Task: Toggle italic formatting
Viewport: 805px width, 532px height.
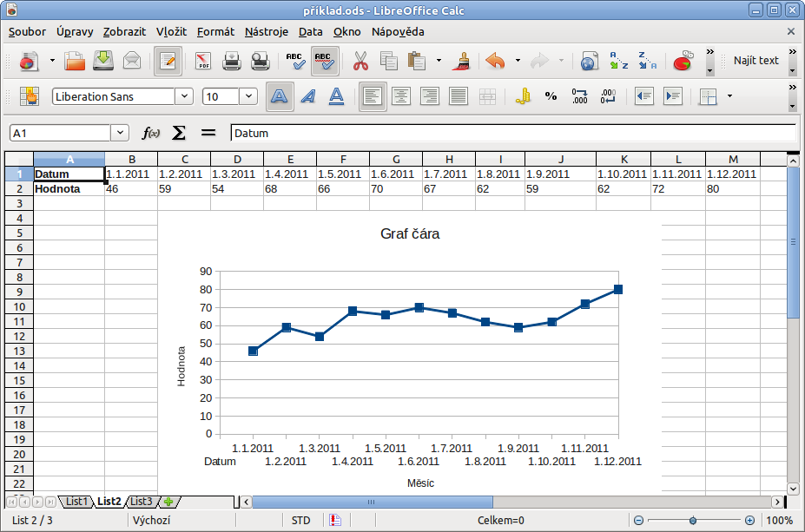Action: [308, 96]
